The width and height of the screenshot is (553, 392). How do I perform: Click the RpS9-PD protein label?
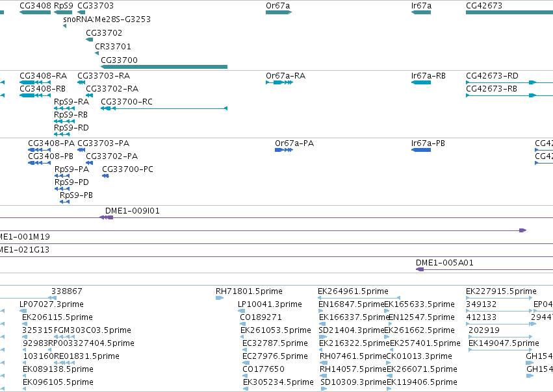[x=71, y=182]
